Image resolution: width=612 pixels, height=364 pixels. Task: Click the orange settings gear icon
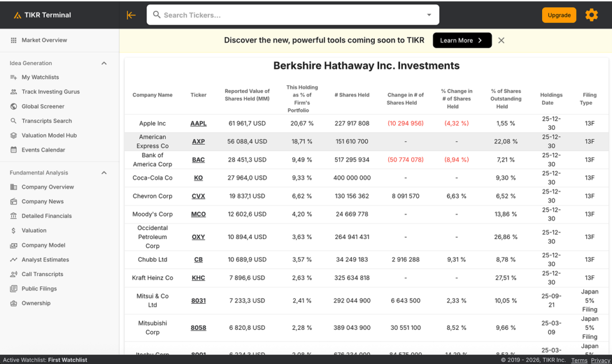(x=591, y=15)
